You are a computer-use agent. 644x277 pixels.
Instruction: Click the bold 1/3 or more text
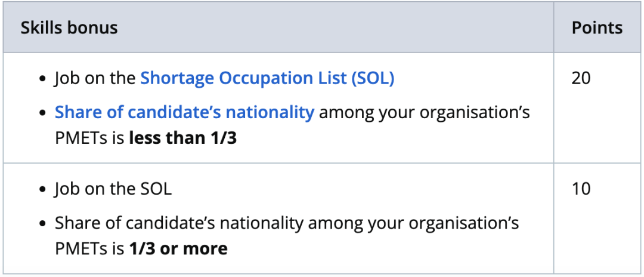tap(178, 248)
